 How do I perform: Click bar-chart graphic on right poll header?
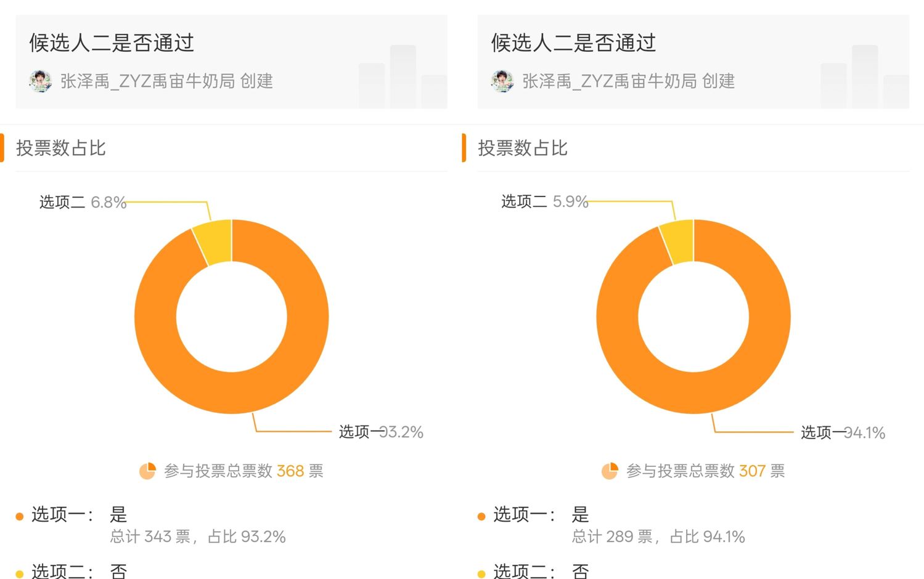coord(865,77)
